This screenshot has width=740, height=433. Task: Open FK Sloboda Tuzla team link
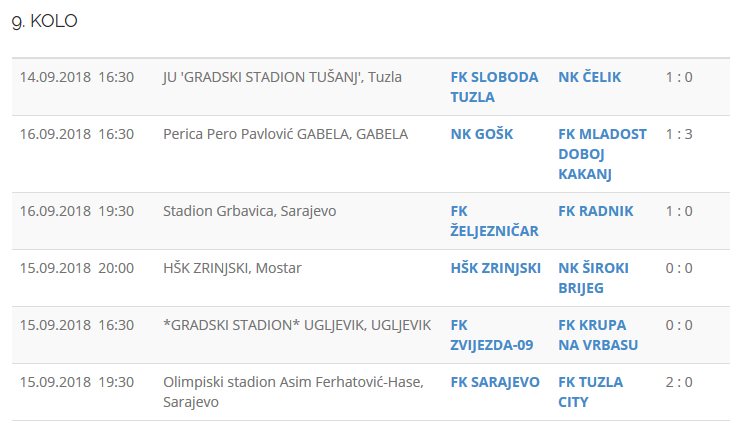(x=494, y=87)
